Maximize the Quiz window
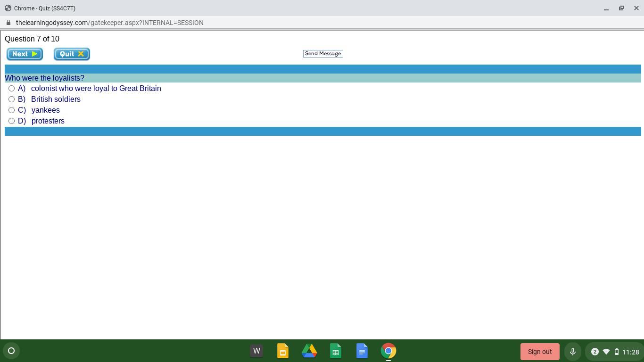644x362 pixels. (x=621, y=8)
